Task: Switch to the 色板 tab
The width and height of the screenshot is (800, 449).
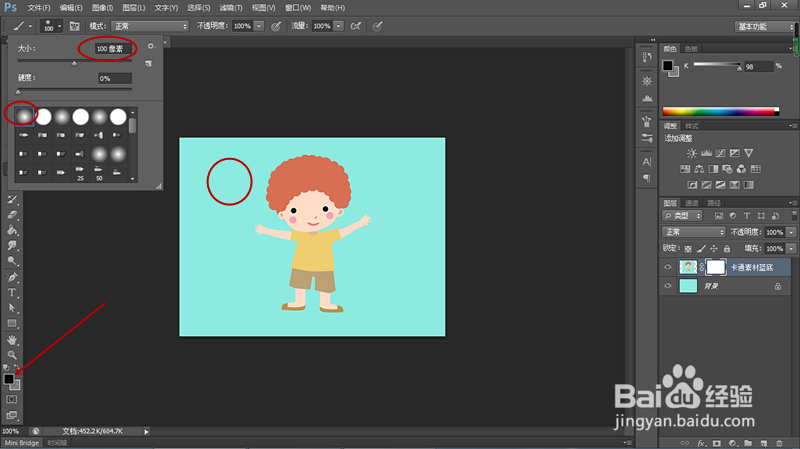Action: click(691, 49)
